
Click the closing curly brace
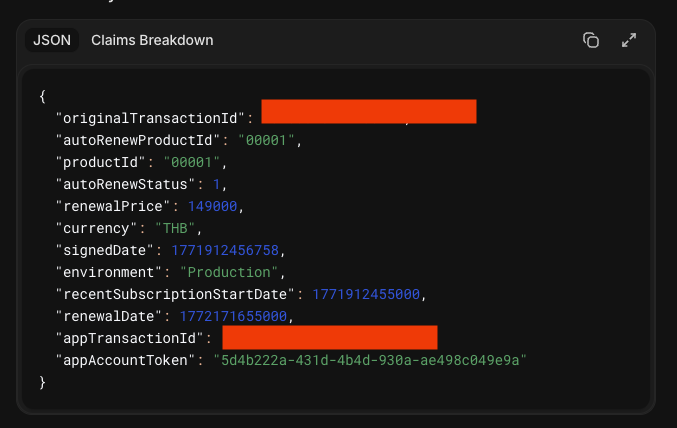tap(43, 381)
